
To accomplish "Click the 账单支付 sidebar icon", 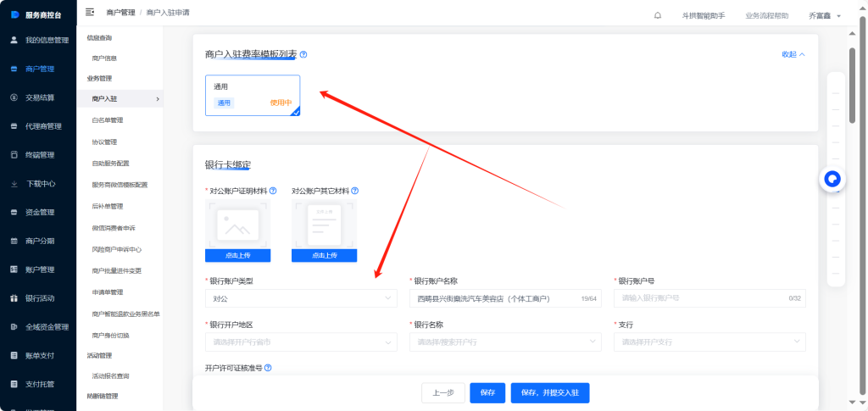I will tap(14, 355).
